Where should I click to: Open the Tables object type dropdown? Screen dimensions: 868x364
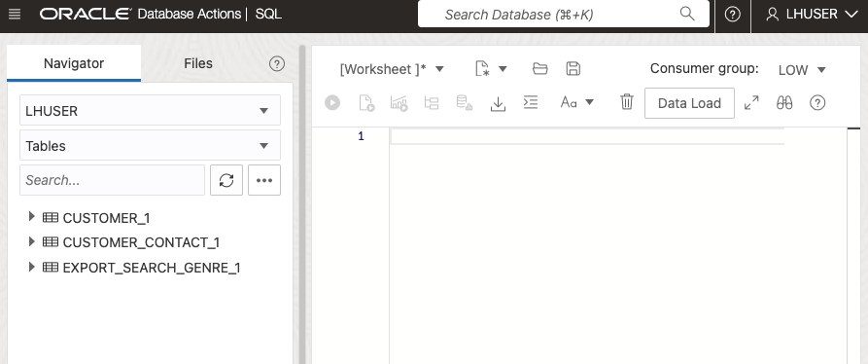click(150, 145)
